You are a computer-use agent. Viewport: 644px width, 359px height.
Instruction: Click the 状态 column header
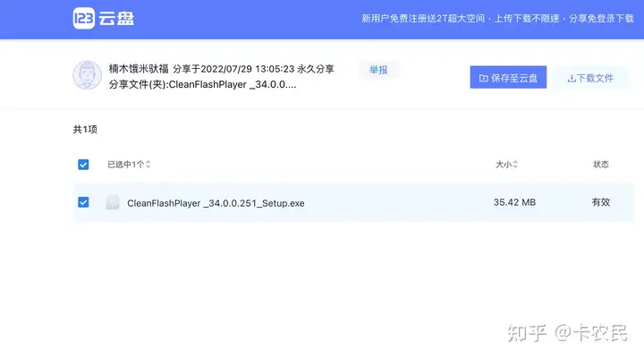[601, 165]
